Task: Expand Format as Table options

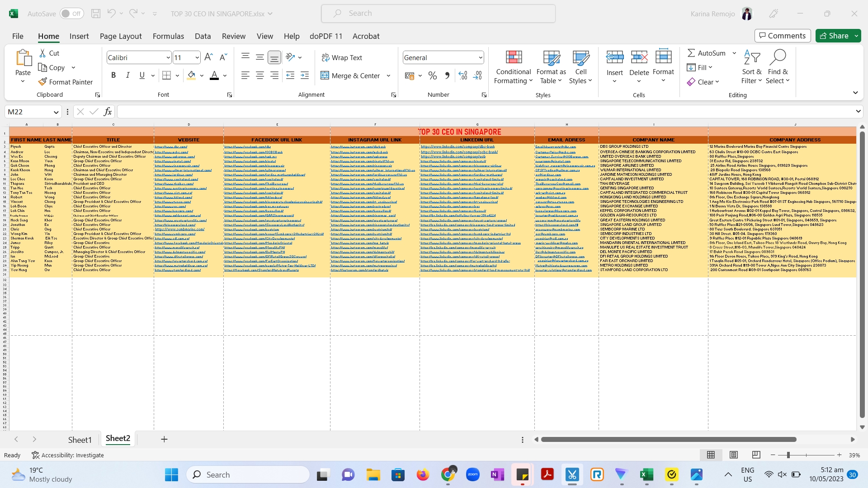Action: coord(551,67)
